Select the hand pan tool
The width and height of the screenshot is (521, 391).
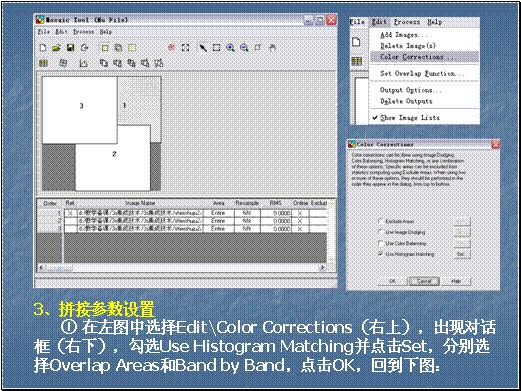(x=272, y=48)
